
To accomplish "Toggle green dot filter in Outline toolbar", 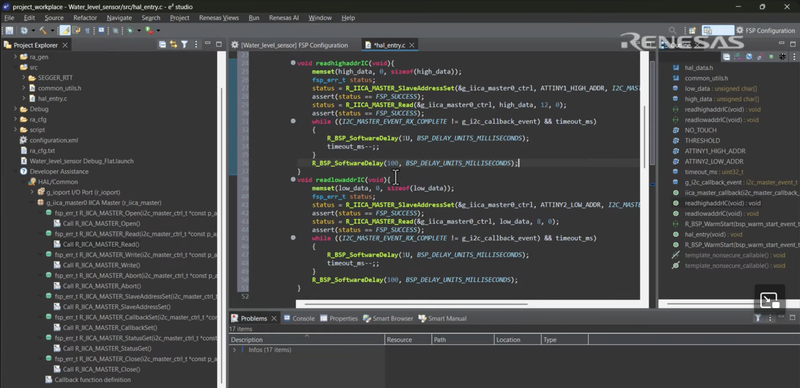I will click(x=771, y=57).
